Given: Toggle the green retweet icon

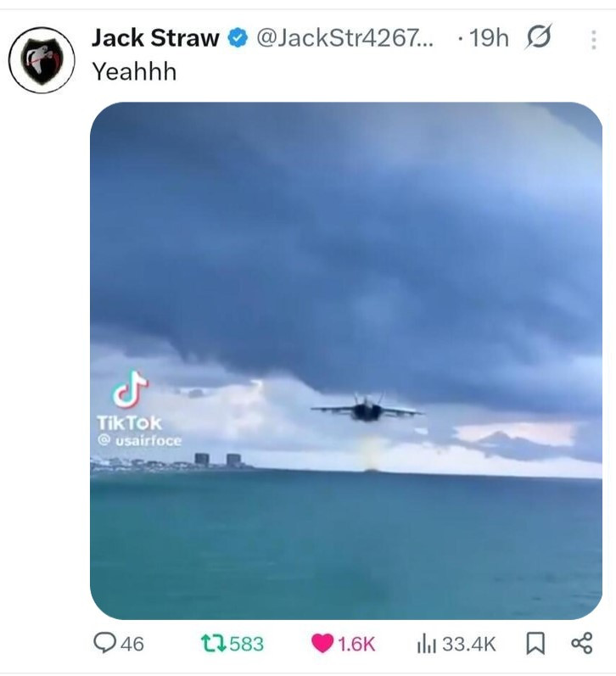Looking at the screenshot, I should (214, 643).
